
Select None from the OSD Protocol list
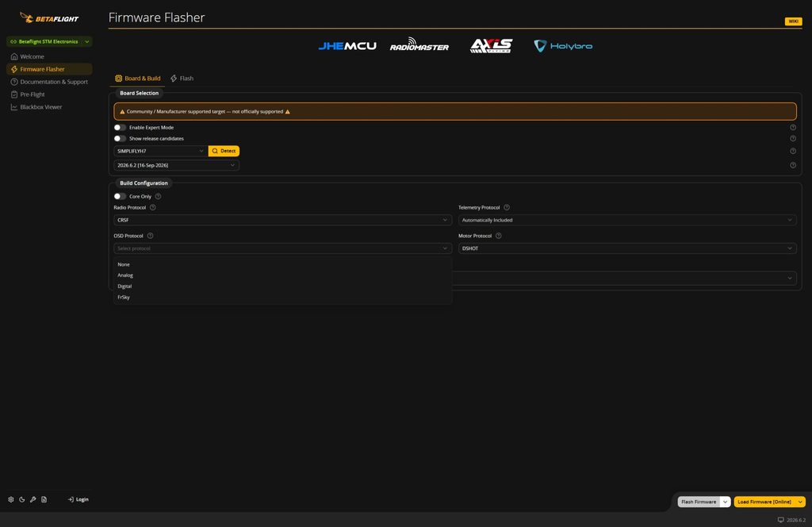click(283, 264)
